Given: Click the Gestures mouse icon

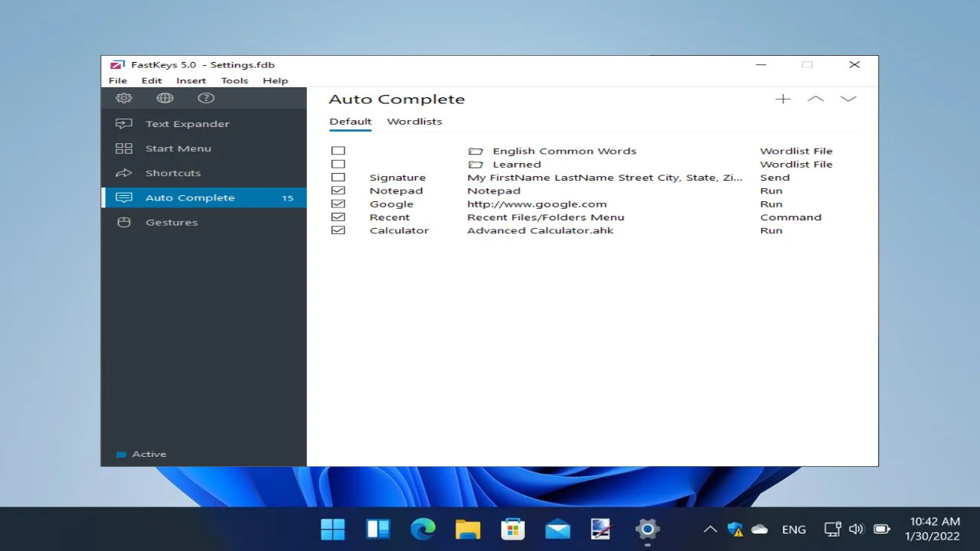Looking at the screenshot, I should click(x=124, y=222).
